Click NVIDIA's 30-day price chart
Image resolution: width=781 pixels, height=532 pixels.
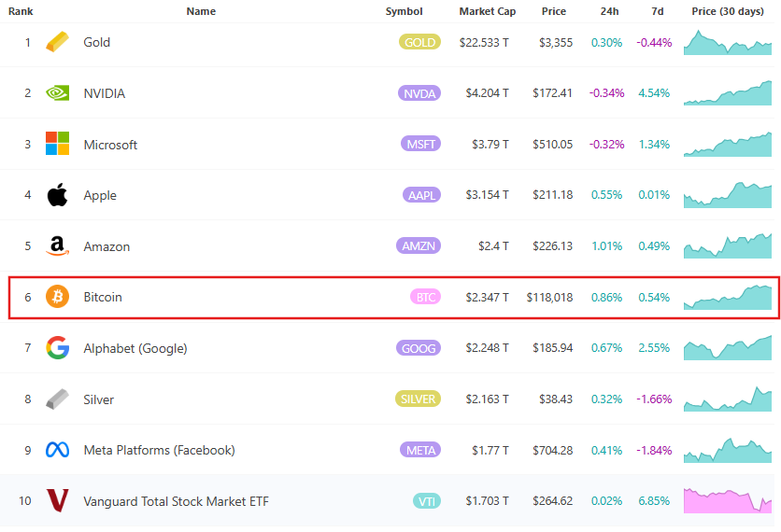(x=728, y=93)
